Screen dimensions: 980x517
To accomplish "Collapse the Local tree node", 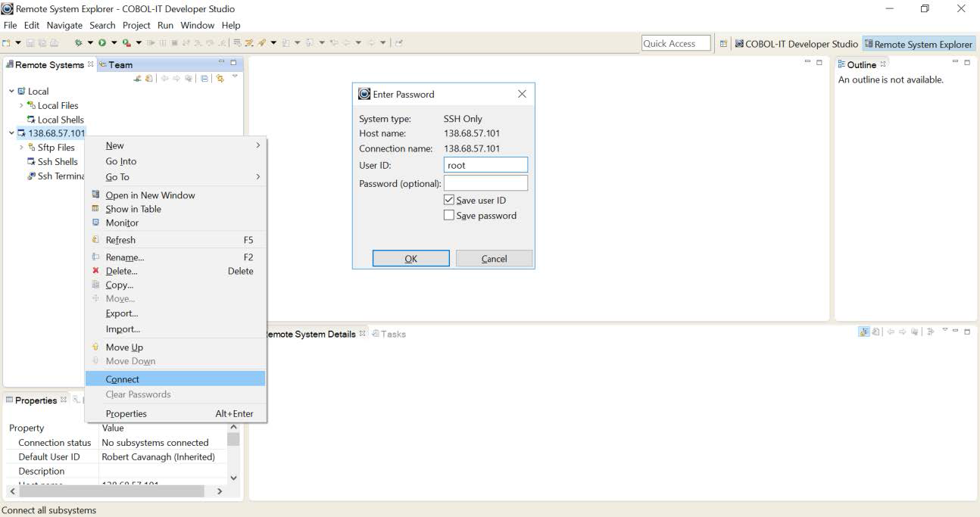I will 11,92.
